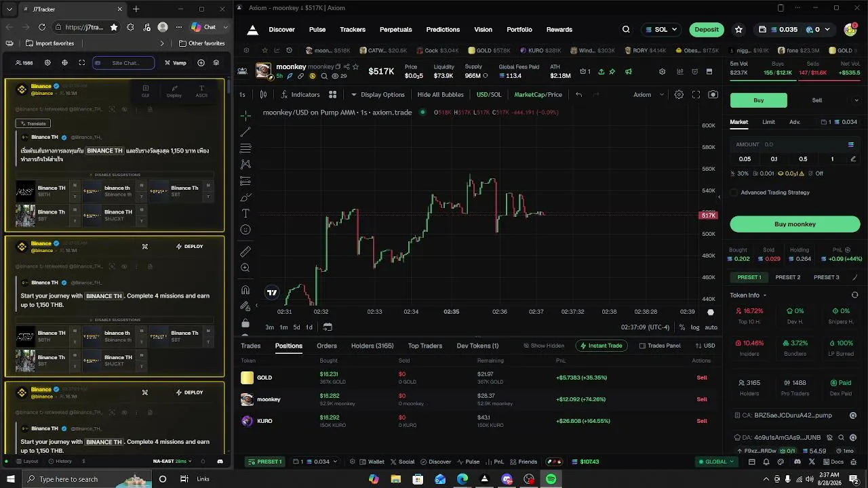Screen dimensions: 868x488
Task: Undo the last chart action
Action: [x=578, y=95]
